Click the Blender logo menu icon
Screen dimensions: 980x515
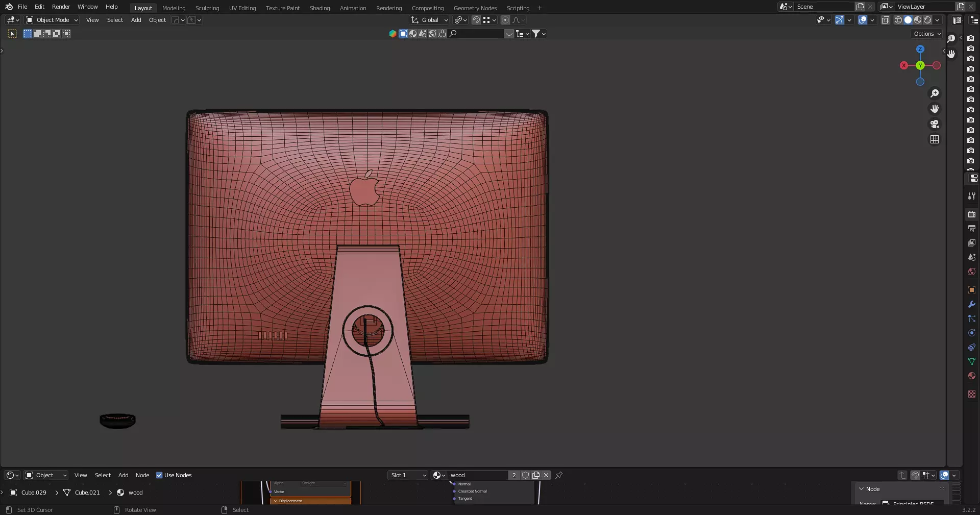tap(9, 7)
